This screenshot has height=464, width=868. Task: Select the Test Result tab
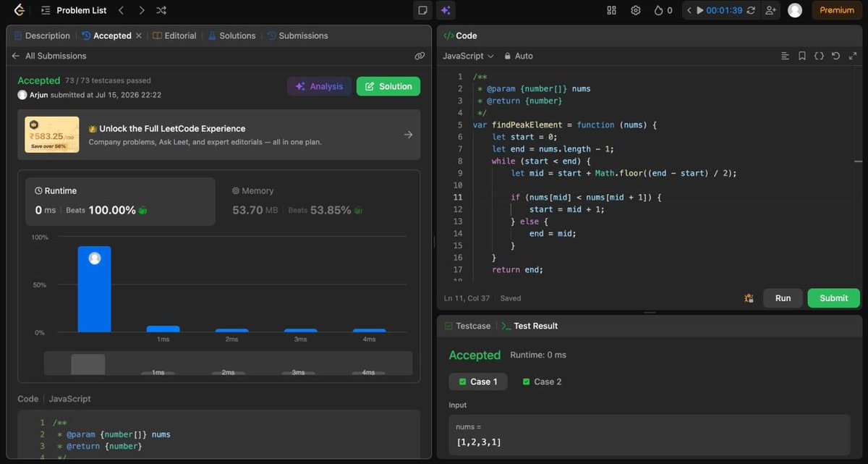(x=529, y=326)
